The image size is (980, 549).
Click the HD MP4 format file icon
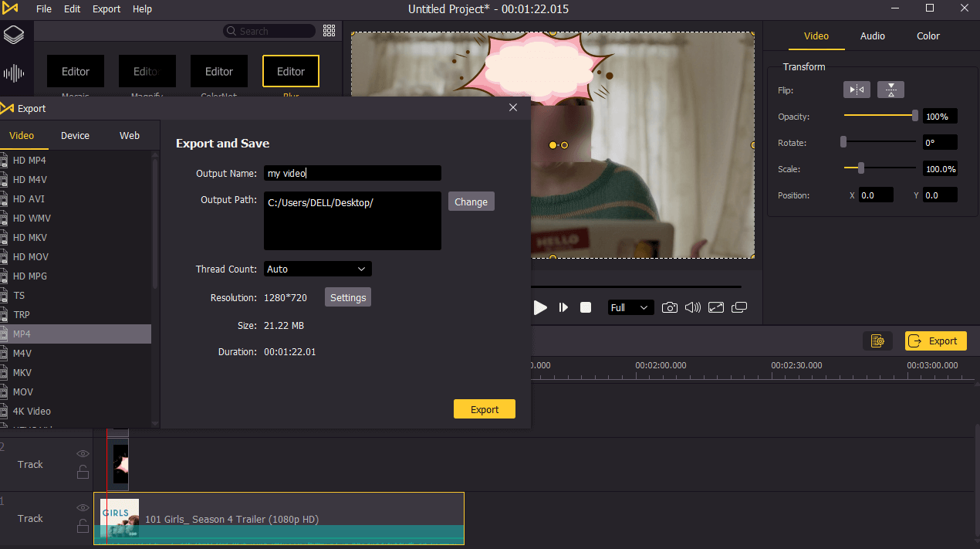[x=4, y=160]
